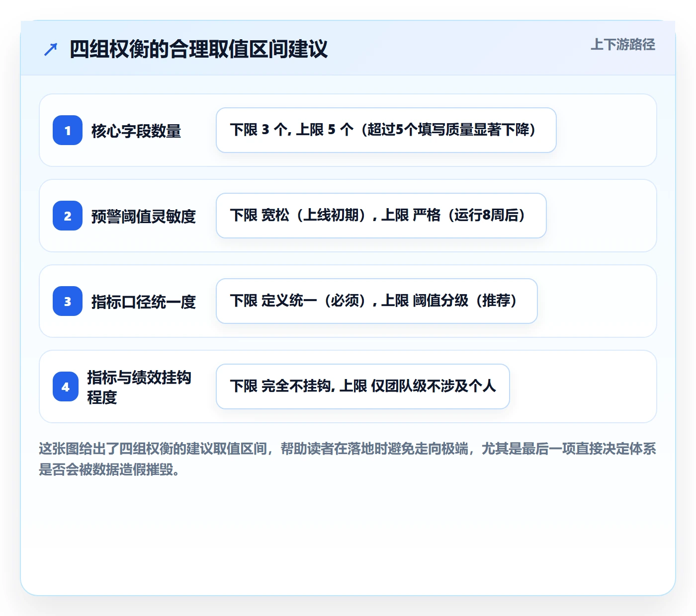
Task: Click the caption paragraph starting 这张图给出了
Action: click(348, 459)
